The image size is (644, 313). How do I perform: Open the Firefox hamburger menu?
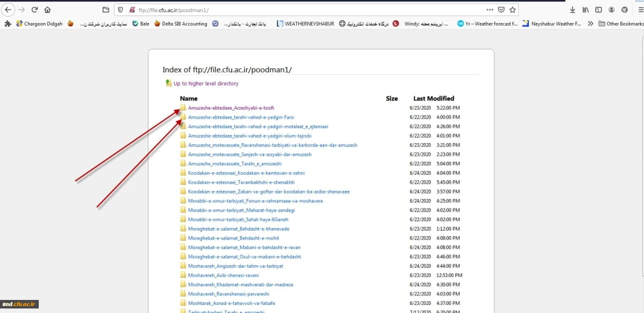point(640,10)
